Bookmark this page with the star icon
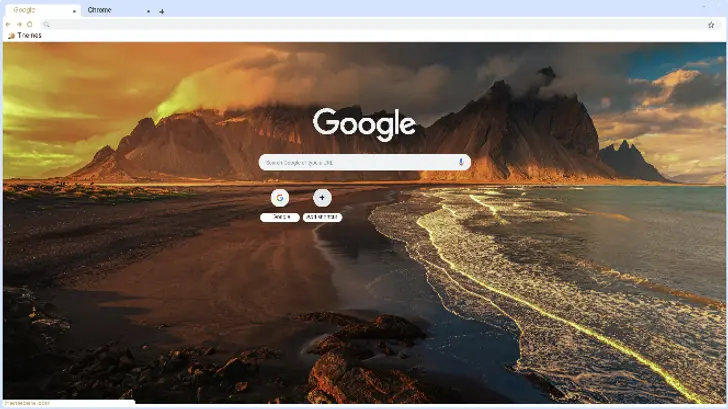Screen dimensions: 728x409 [x=711, y=24]
